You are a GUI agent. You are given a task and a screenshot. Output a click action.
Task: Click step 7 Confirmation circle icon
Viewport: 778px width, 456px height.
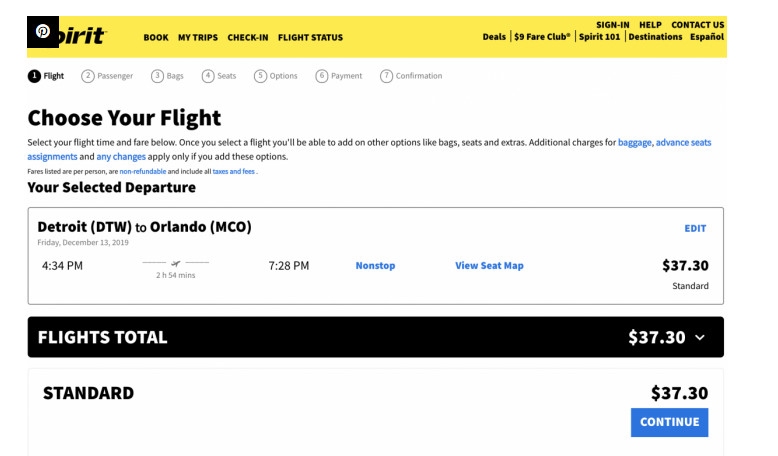(386, 76)
